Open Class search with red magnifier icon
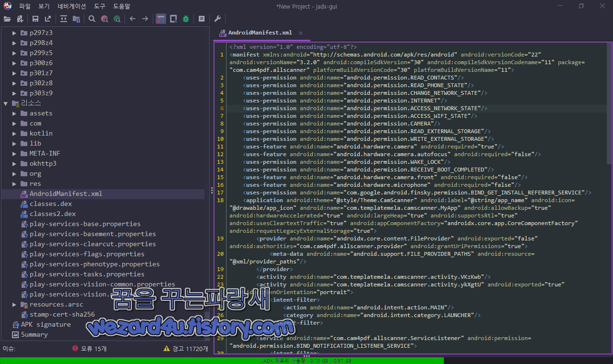 pos(104,19)
